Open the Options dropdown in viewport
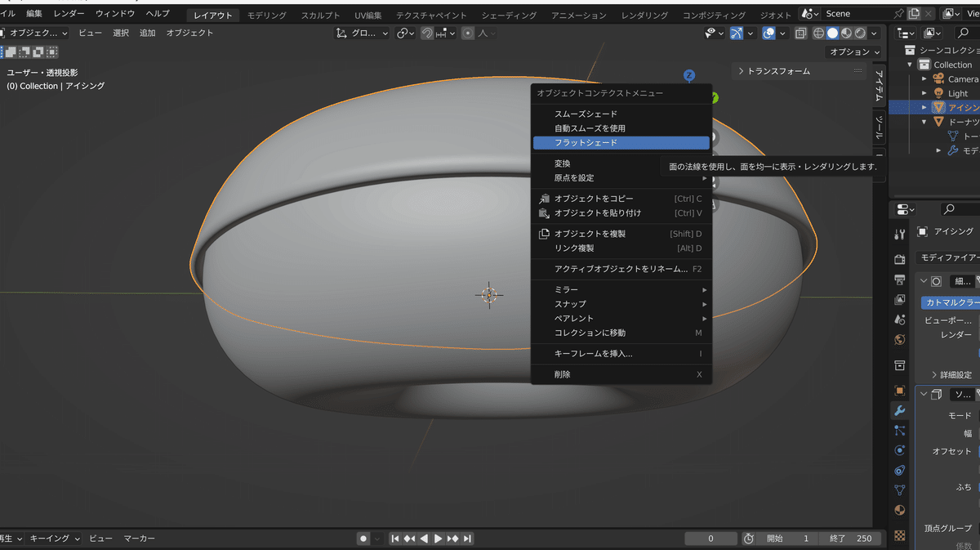This screenshot has width=980, height=550. click(855, 51)
